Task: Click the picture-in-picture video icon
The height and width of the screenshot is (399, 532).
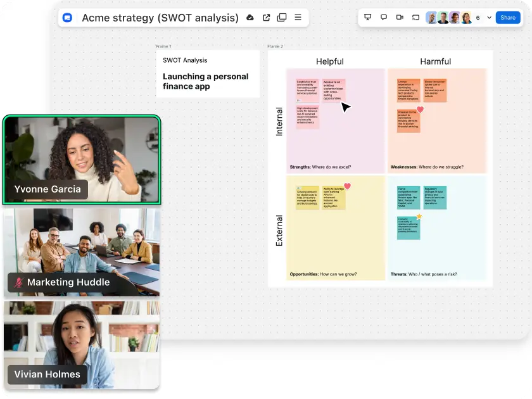Action: click(415, 17)
